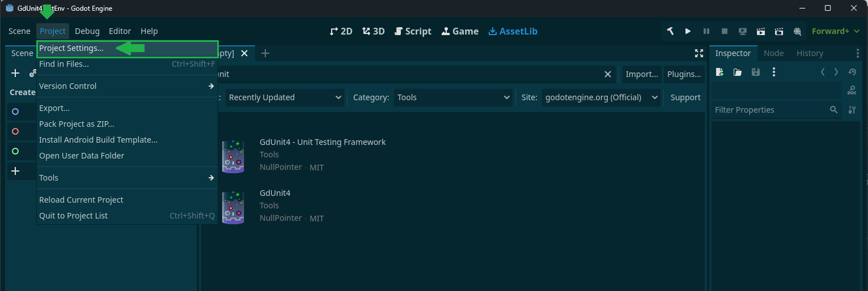This screenshot has height=291, width=868.
Task: Expand the Forward+ renderer dropdown
Action: (x=836, y=31)
